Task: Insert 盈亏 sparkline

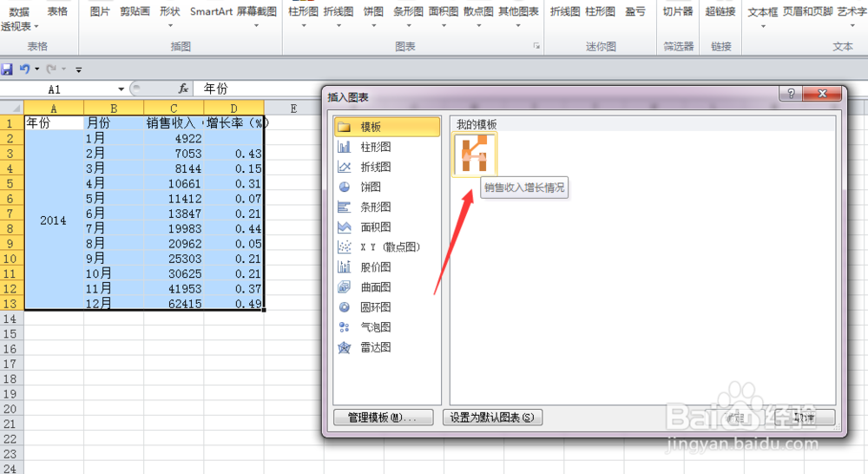Action: [x=635, y=12]
